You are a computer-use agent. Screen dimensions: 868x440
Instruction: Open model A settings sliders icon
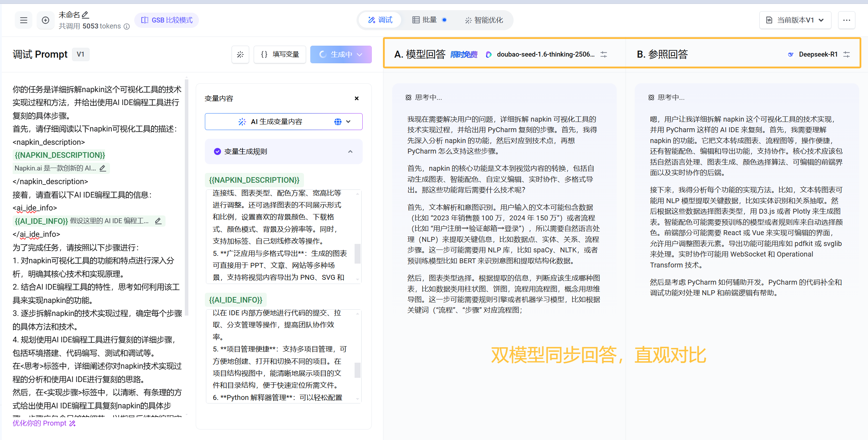pos(604,54)
